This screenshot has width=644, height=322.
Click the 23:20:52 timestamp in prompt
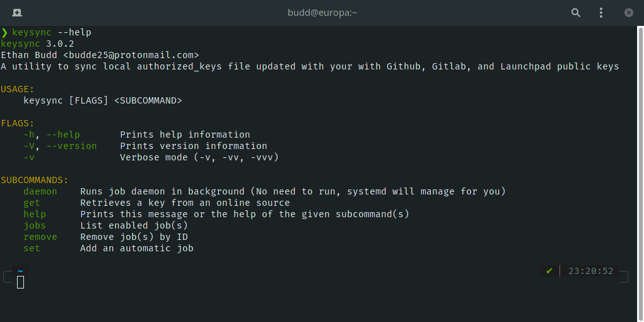pyautogui.click(x=590, y=271)
